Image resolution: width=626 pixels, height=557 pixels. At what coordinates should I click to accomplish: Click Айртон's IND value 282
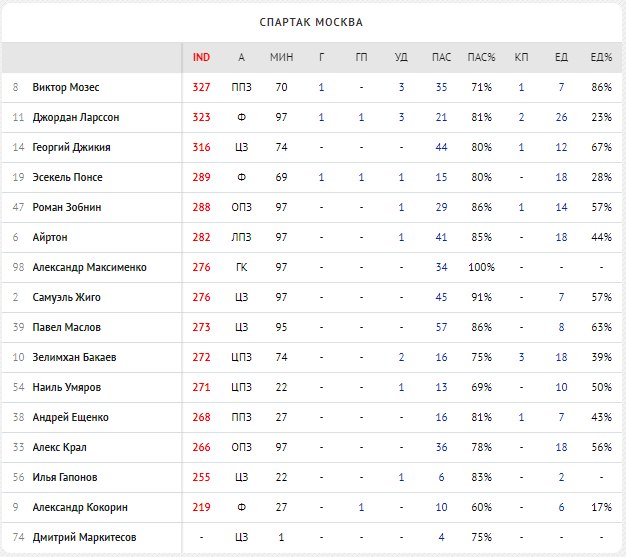click(201, 237)
